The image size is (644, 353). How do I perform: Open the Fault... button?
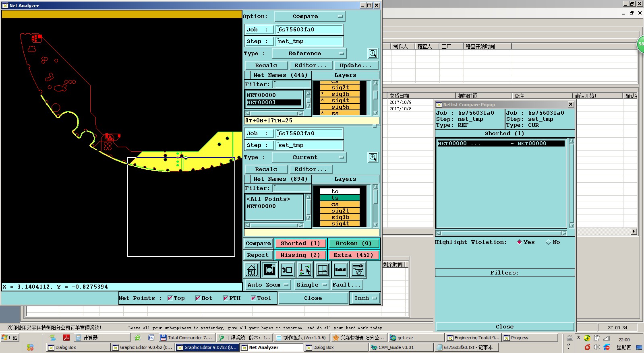tap(347, 285)
